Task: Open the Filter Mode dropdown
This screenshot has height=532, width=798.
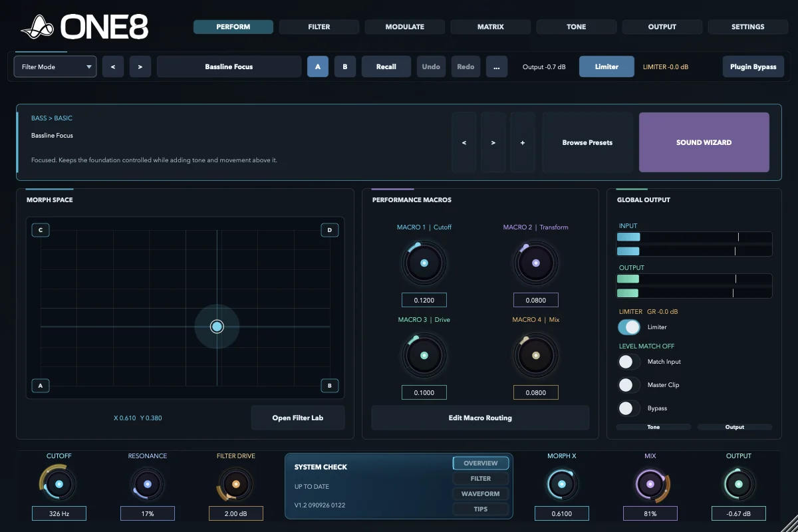Action: 55,66
